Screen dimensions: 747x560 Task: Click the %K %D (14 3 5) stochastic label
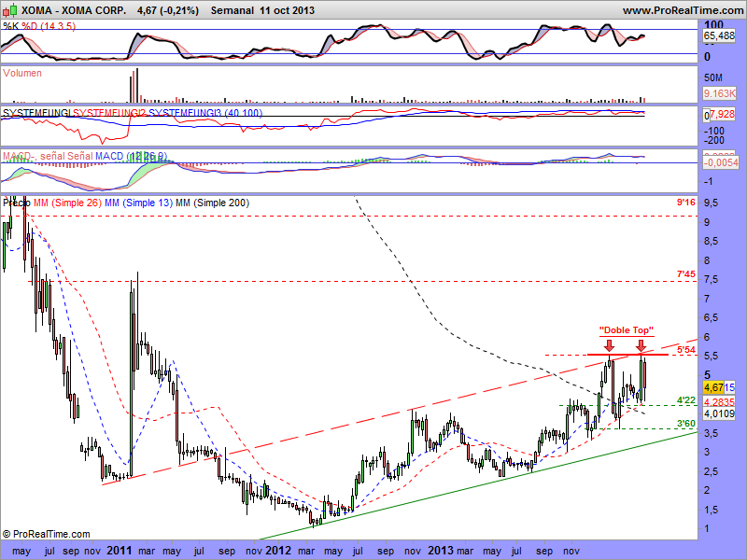(x=39, y=26)
